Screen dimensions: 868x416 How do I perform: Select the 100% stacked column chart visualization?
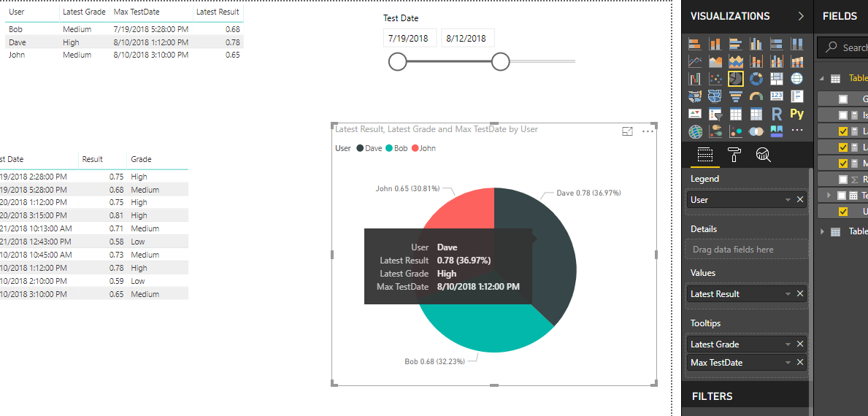click(796, 44)
